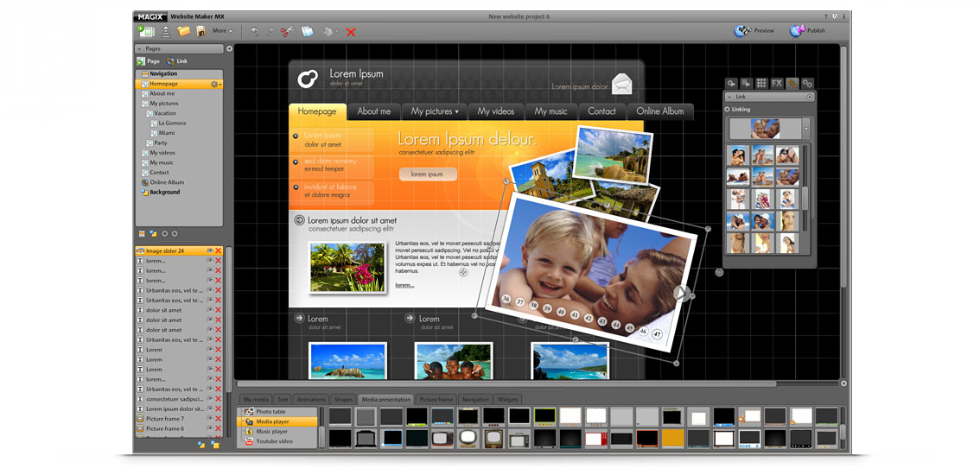The width and height of the screenshot is (980, 475).
Task: Switch to the My media tab
Action: [x=257, y=399]
